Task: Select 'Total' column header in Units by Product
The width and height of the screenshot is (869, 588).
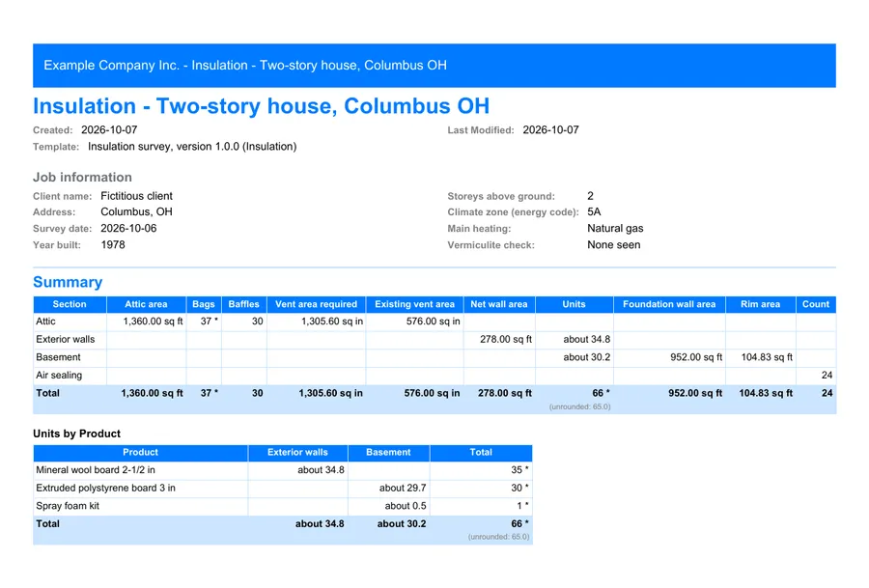Action: (481, 452)
